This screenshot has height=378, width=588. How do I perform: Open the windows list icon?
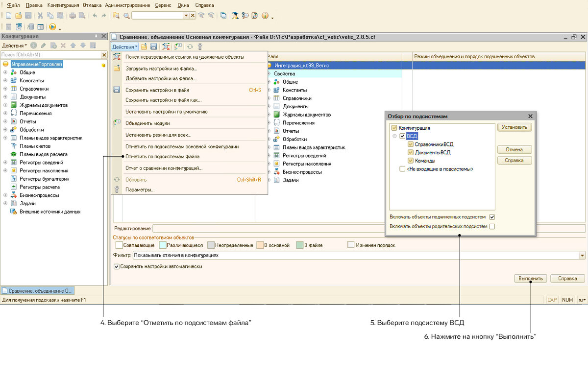223,16
